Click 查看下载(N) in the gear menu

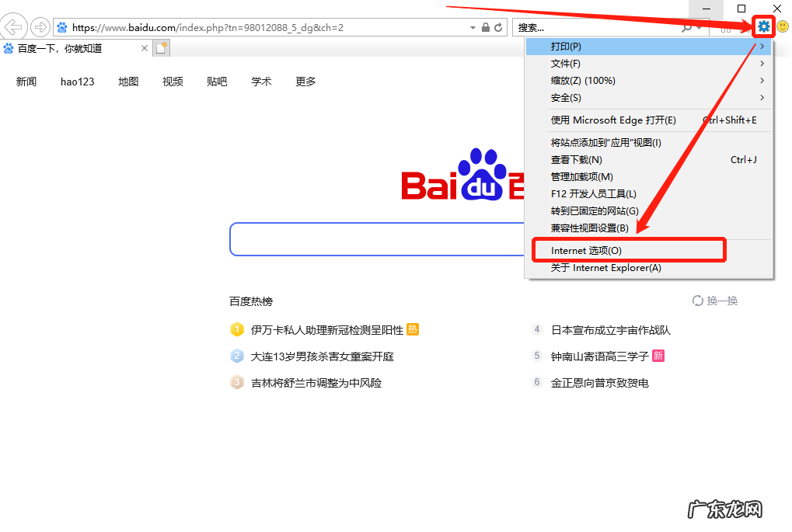(575, 159)
